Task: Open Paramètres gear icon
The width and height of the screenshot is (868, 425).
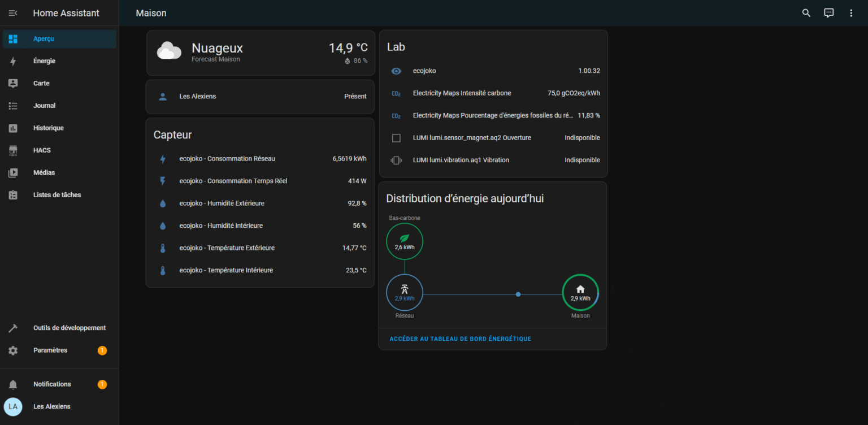Action: tap(13, 350)
